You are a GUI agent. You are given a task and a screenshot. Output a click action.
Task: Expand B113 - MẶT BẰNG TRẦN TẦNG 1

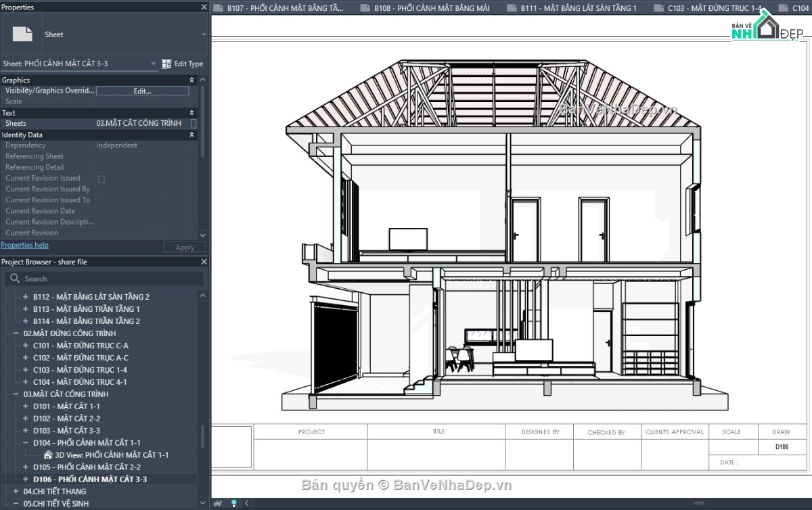(x=26, y=309)
